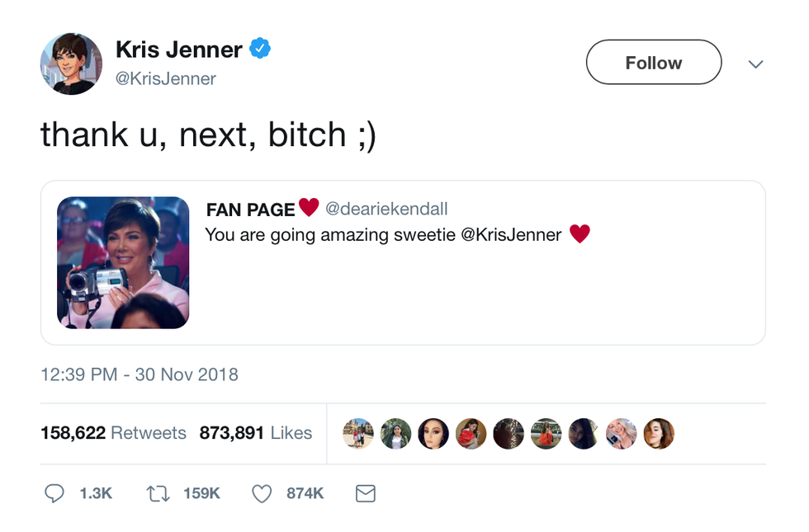The width and height of the screenshot is (809, 532).
Task: Open the FAN PAGE quoted tweet name
Action: (250, 210)
